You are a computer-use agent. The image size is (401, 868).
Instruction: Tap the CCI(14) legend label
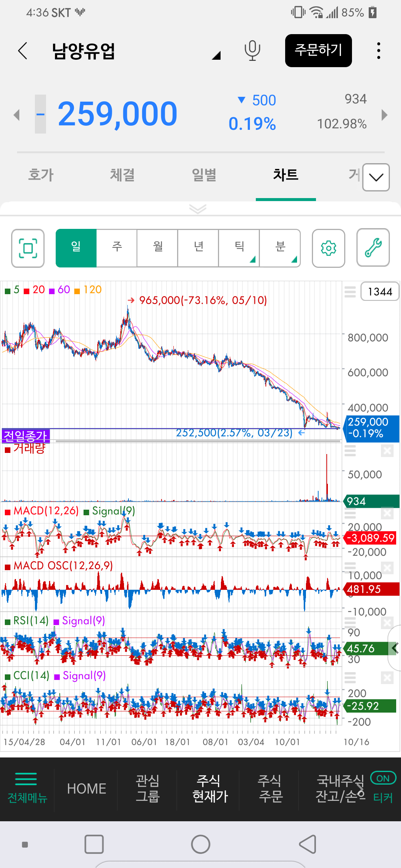[x=27, y=675]
